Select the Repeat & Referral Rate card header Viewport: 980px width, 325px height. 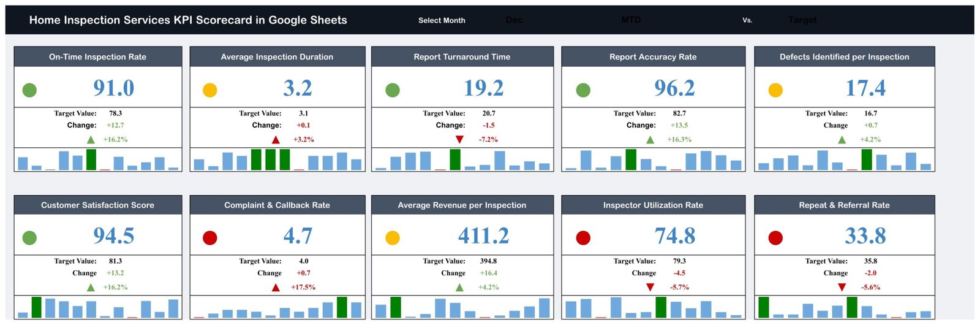click(844, 205)
